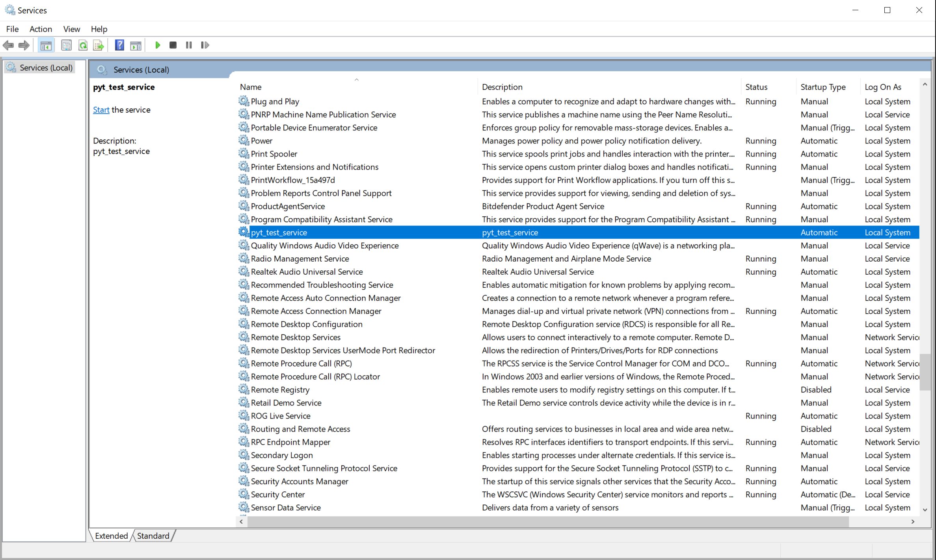Image resolution: width=936 pixels, height=560 pixels.
Task: Sort by the Status column header
Action: (769, 87)
